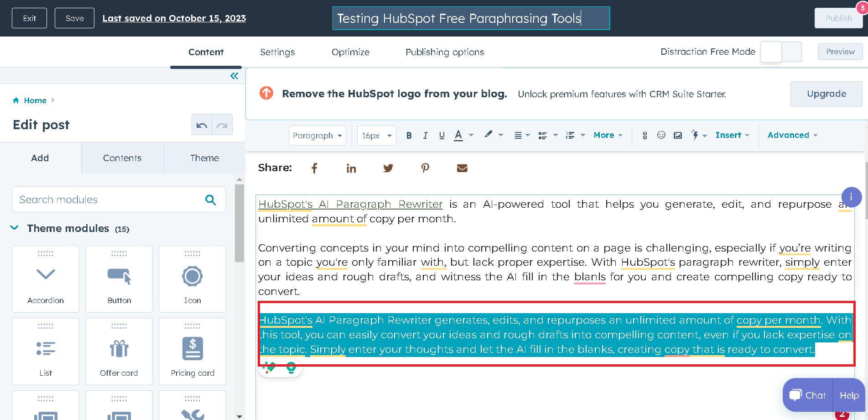Viewport: 868px width, 420px height.
Task: Select the Add sidebar tab
Action: tap(40, 158)
